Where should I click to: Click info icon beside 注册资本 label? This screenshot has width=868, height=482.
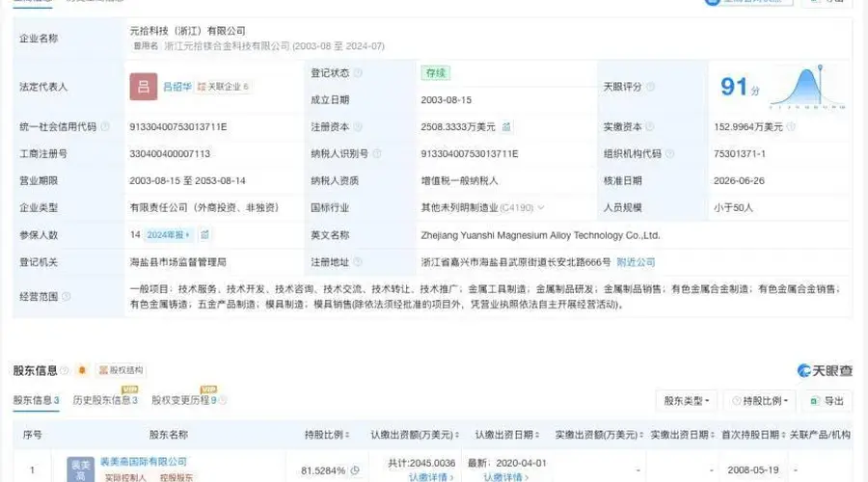[358, 127]
